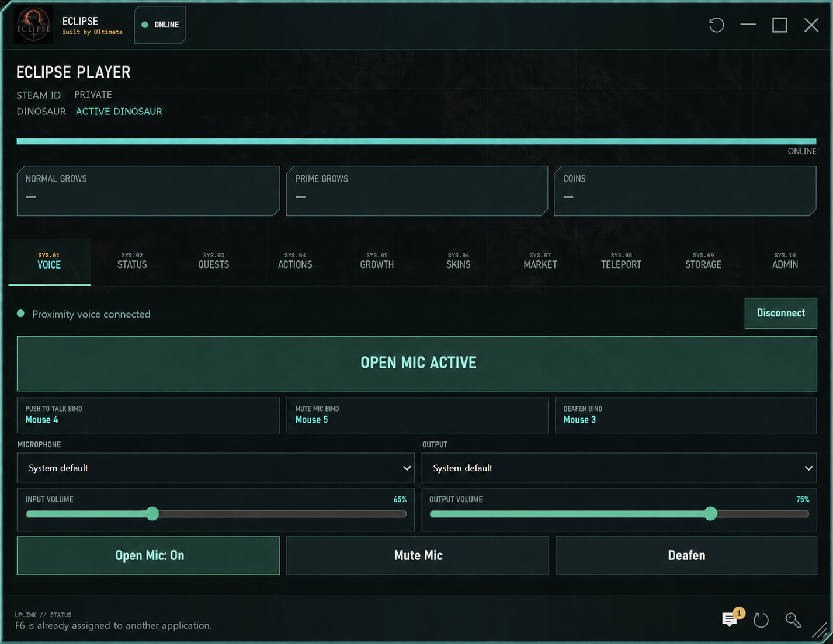
Task: Toggle the Deafen button
Action: pyautogui.click(x=686, y=555)
